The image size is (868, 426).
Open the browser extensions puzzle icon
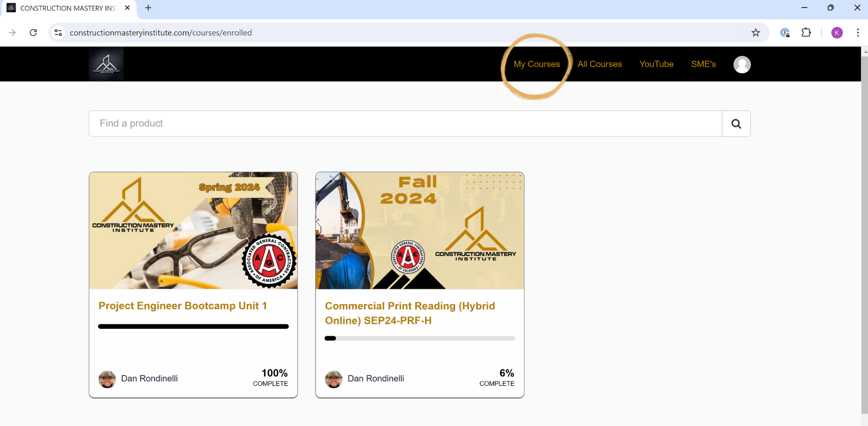click(806, 33)
